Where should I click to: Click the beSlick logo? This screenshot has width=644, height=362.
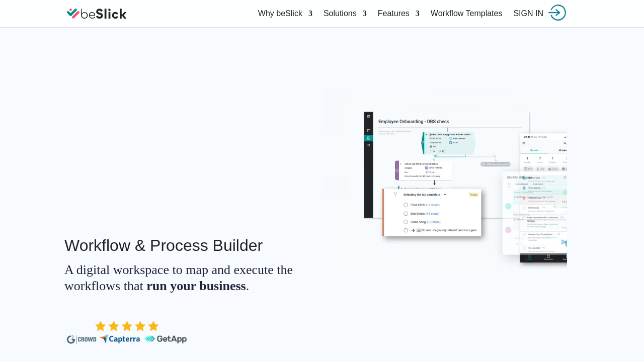tap(97, 14)
